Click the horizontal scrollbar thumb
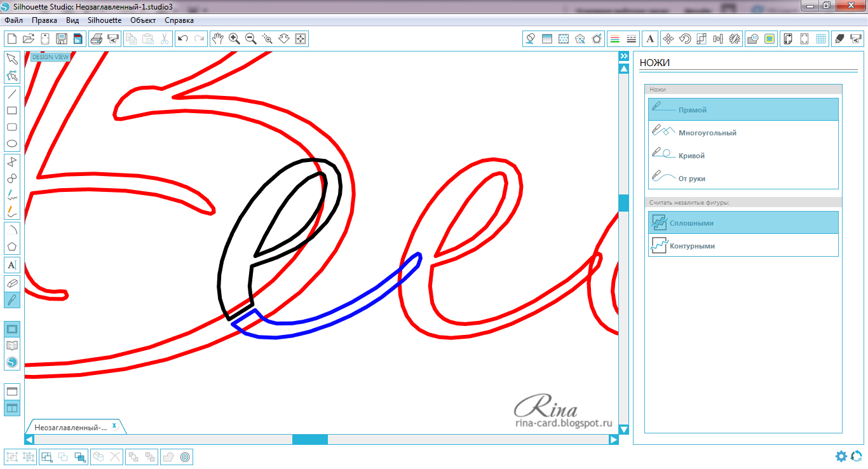This screenshot has height=469, width=868. 309,439
